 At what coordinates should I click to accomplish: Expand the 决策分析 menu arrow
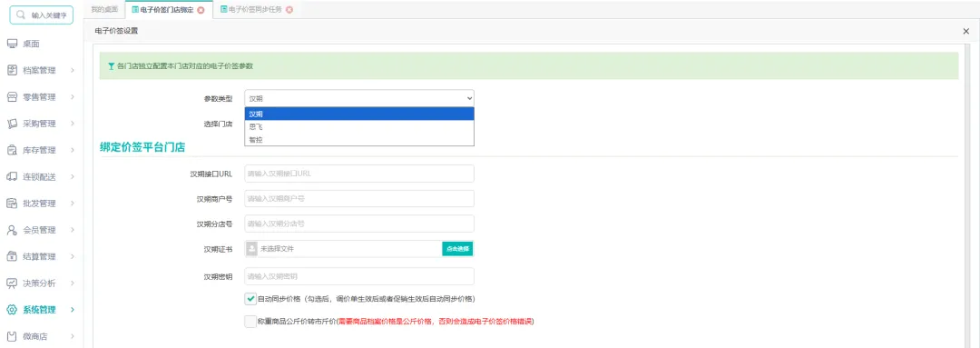click(x=73, y=283)
